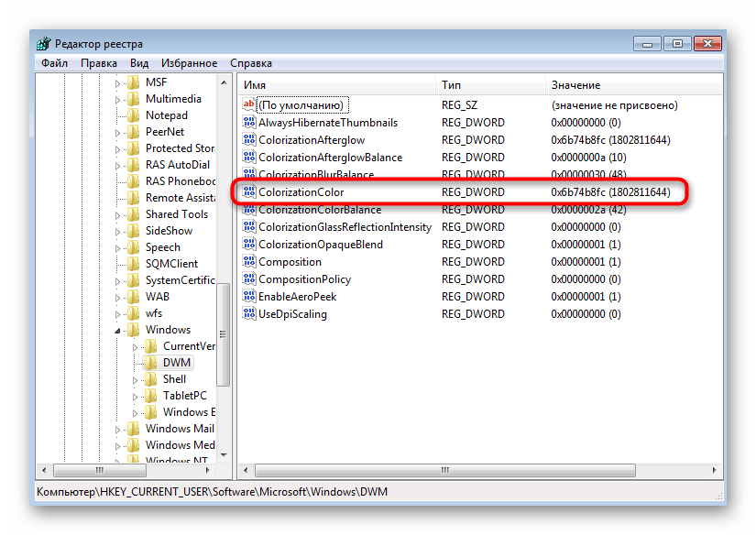This screenshot has width=756, height=535.
Task: Expand the TabletPC subkey
Action: [x=135, y=396]
